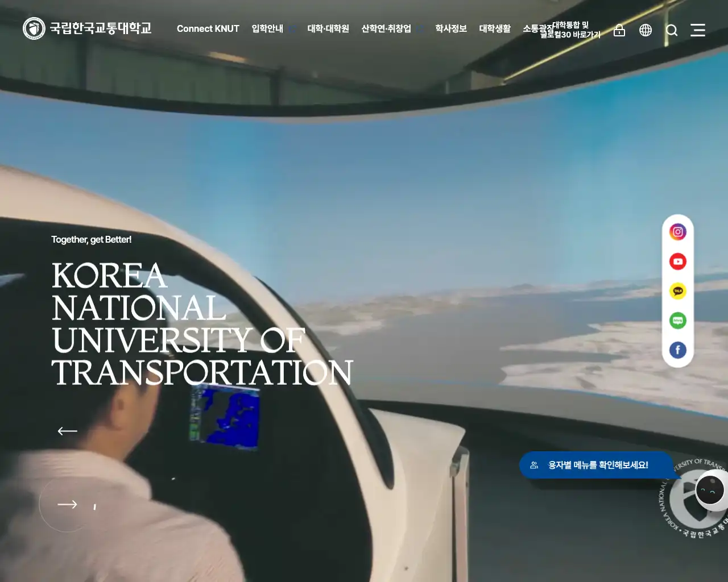
Task: Select the Connect KNUT menu item
Action: click(x=208, y=28)
